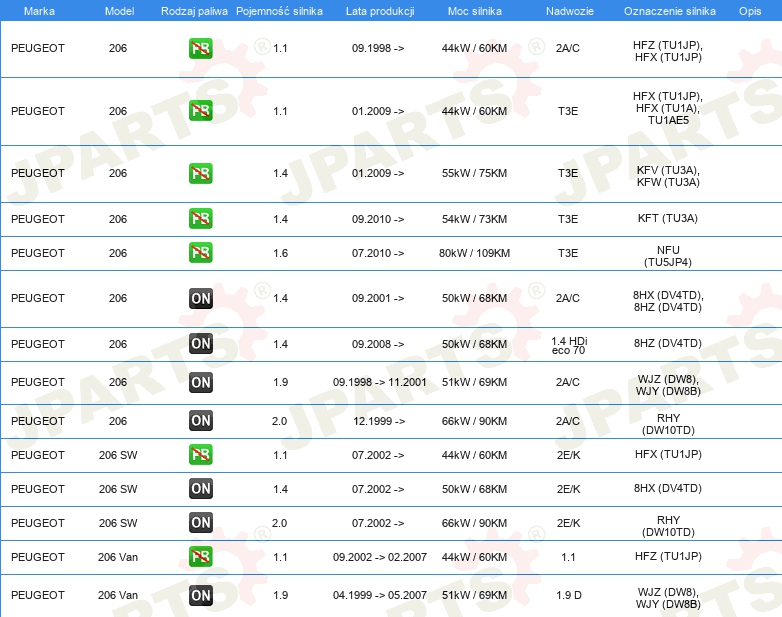Click the Opis column header
Screen dimensions: 782x617
pyautogui.click(x=749, y=10)
